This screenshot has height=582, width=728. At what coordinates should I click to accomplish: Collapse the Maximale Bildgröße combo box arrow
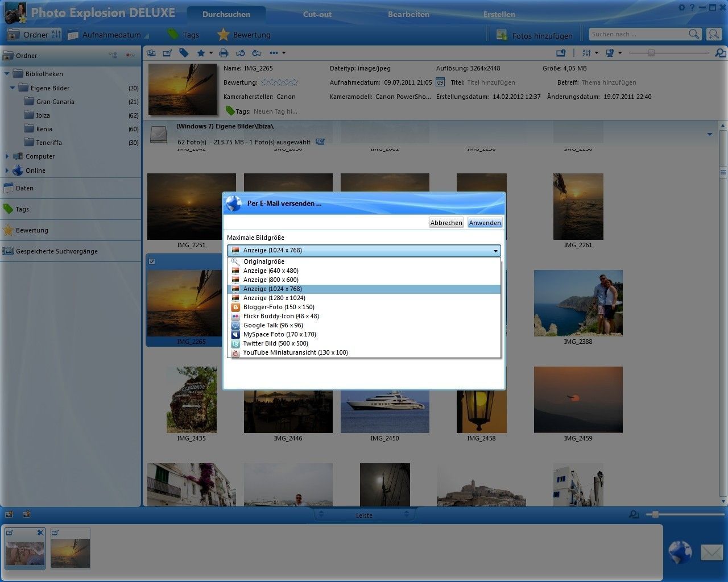click(x=495, y=251)
